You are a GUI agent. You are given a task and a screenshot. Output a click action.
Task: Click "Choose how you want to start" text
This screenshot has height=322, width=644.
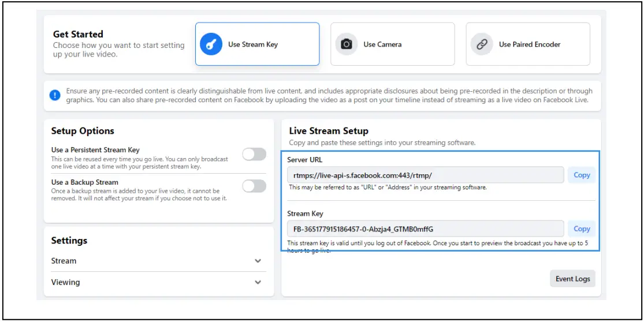point(119,50)
